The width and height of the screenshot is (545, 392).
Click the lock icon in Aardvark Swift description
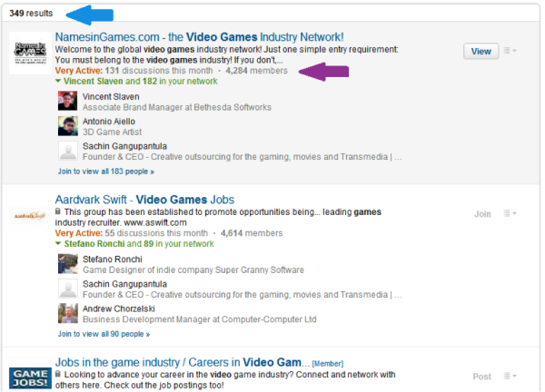click(58, 211)
